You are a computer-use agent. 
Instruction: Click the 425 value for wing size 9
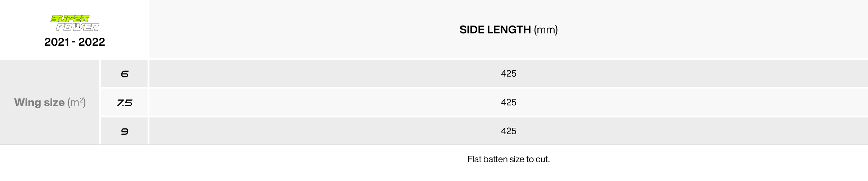(509, 131)
